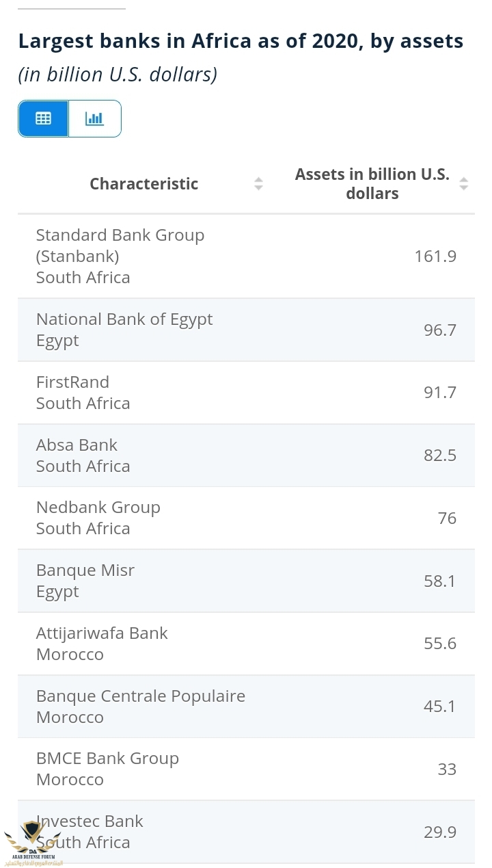Switch to bar chart view icon
The width and height of the screenshot is (492, 868).
pyautogui.click(x=95, y=118)
